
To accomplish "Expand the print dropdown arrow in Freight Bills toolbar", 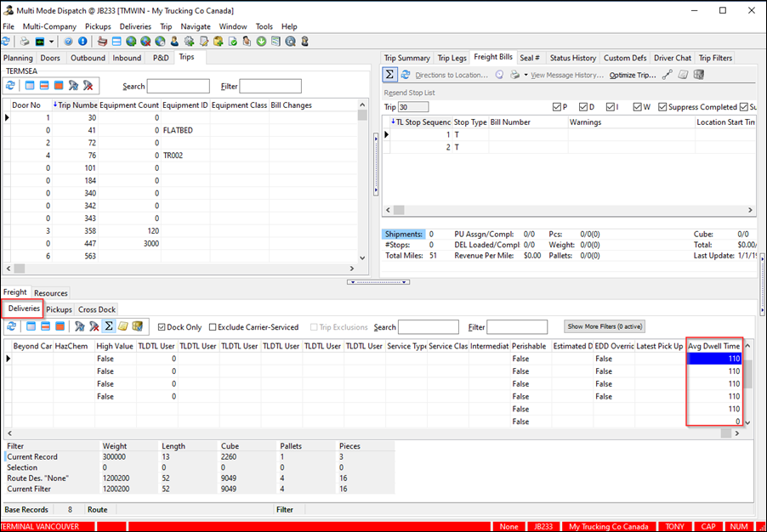I will [526, 75].
